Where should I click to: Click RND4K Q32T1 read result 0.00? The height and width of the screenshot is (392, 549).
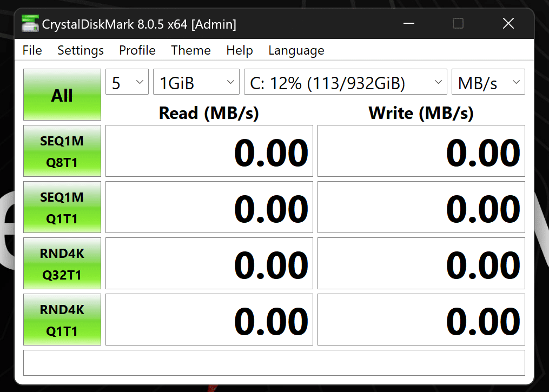209,263
